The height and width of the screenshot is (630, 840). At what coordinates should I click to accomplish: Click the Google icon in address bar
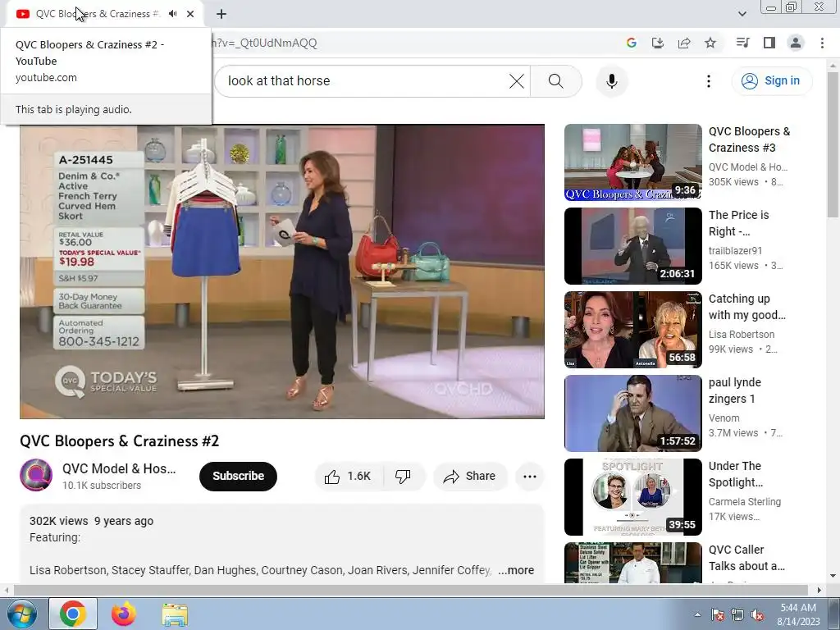(632, 43)
